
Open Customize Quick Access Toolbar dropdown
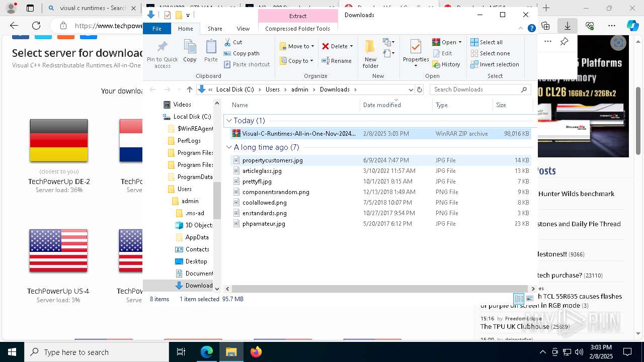[188, 16]
